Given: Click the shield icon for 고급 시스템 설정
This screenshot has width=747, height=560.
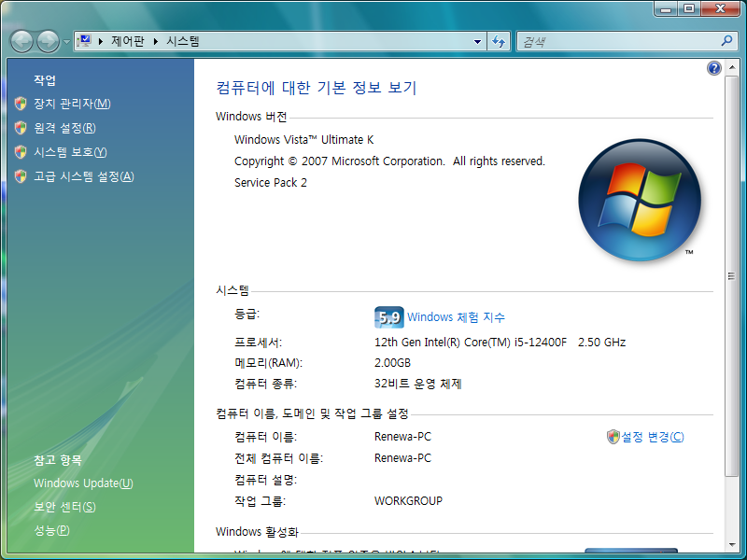Looking at the screenshot, I should 19,175.
